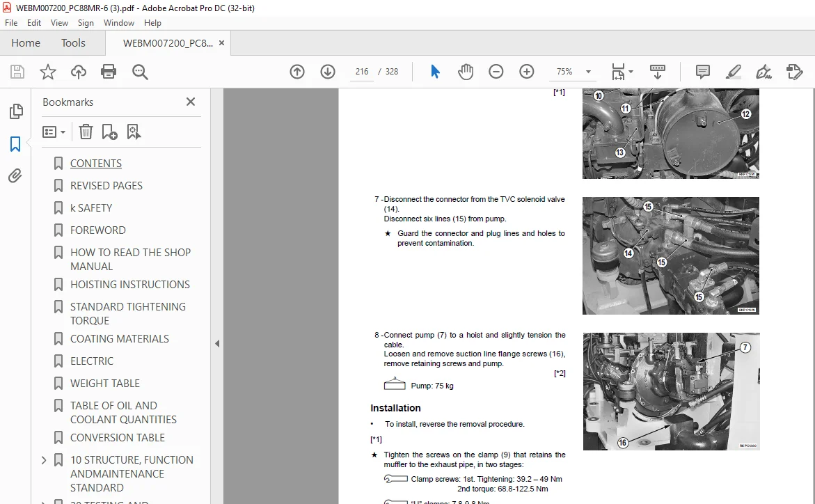
Task: Toggle the Bookmarks panel sidebar icon
Action: coord(15,144)
